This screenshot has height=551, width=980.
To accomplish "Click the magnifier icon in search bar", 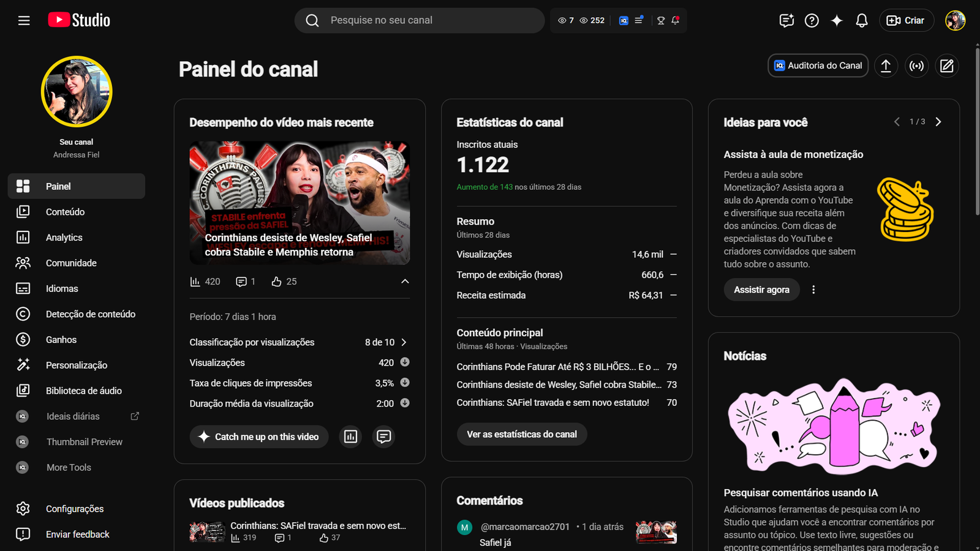I will pos(312,21).
